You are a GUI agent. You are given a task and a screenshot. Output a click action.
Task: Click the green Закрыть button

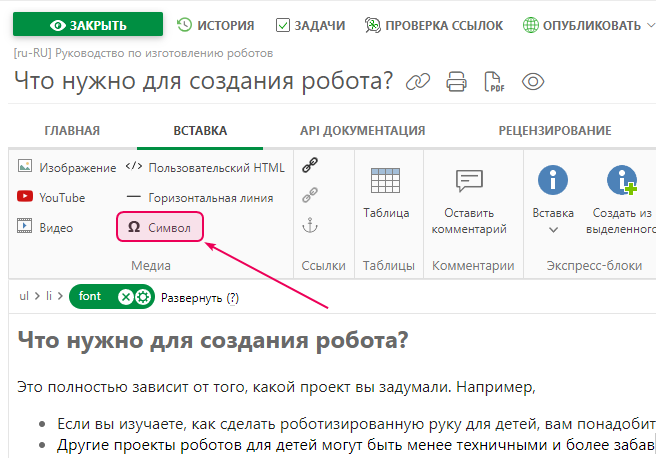point(88,24)
